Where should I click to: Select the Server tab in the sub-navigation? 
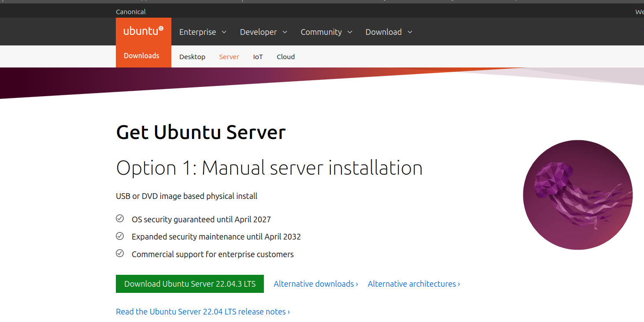coord(229,57)
